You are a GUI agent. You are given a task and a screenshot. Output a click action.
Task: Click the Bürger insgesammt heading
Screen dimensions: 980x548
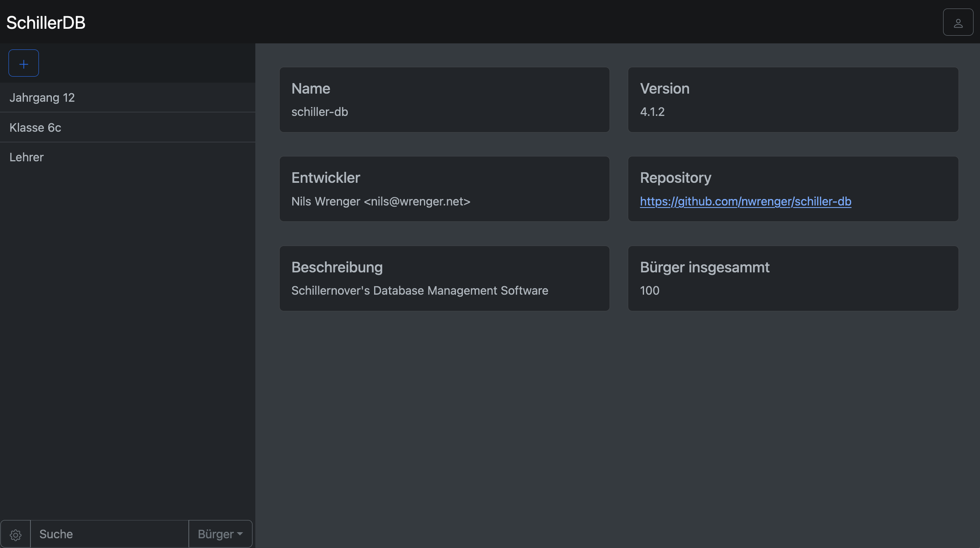[704, 268]
